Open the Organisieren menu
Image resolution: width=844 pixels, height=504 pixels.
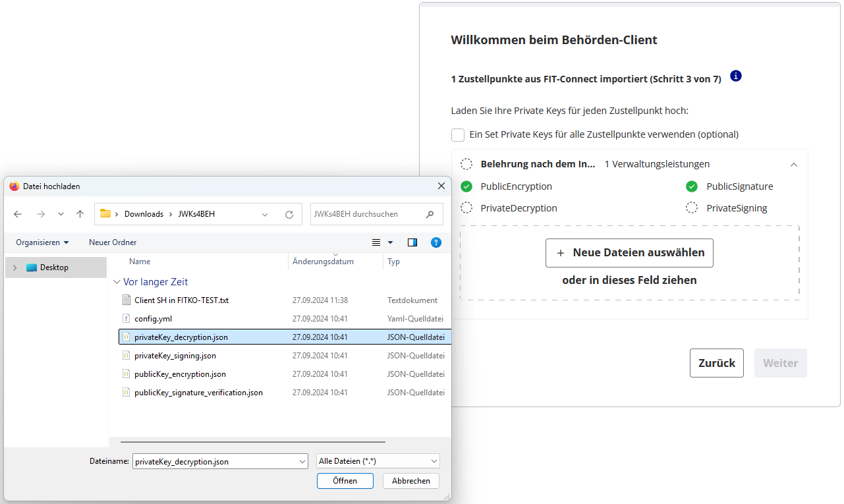coord(42,242)
